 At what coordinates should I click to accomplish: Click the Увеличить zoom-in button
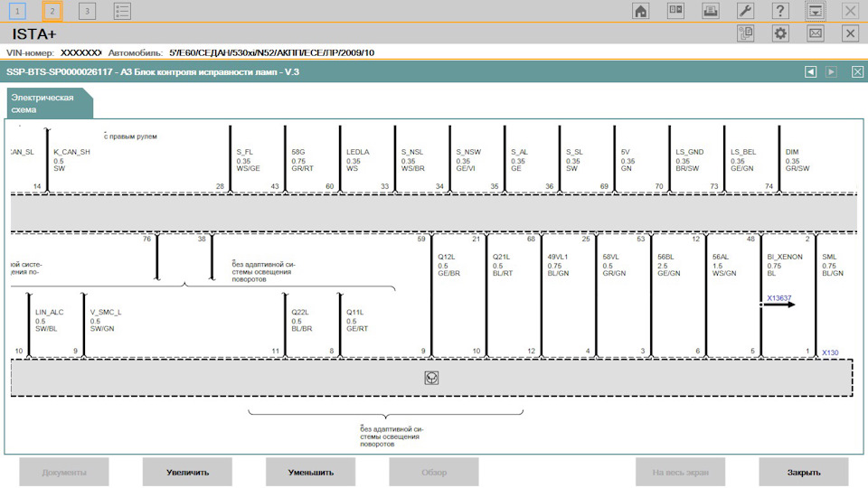click(x=187, y=472)
